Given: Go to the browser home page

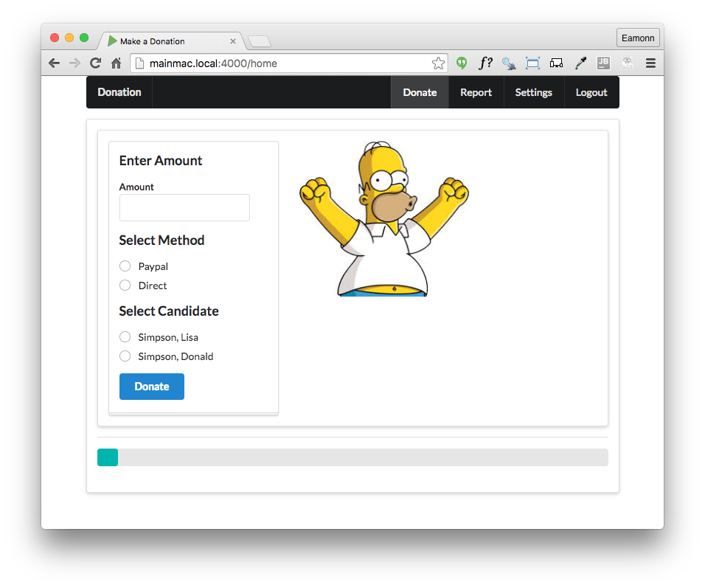Looking at the screenshot, I should click(116, 63).
